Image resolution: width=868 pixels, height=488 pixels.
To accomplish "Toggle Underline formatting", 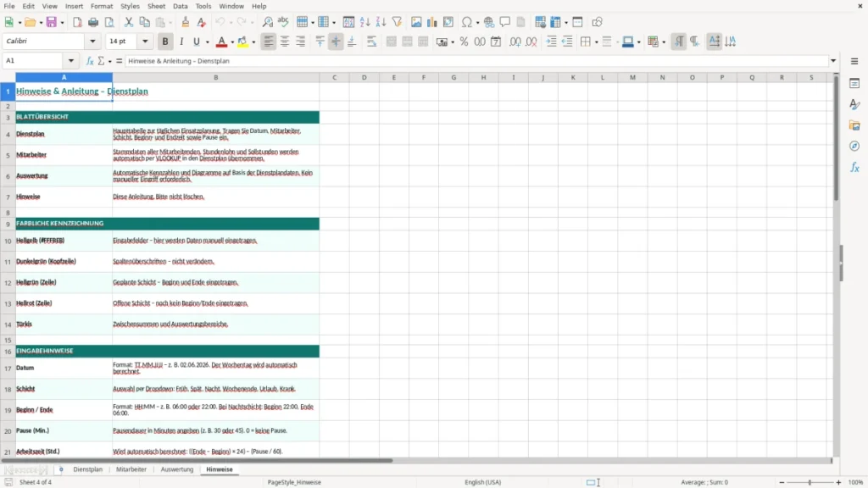I will click(197, 42).
